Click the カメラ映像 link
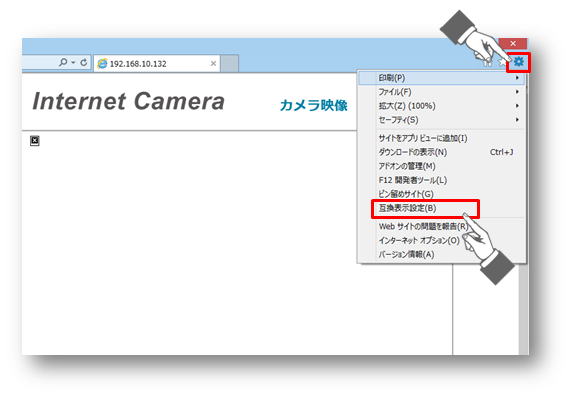 314,105
